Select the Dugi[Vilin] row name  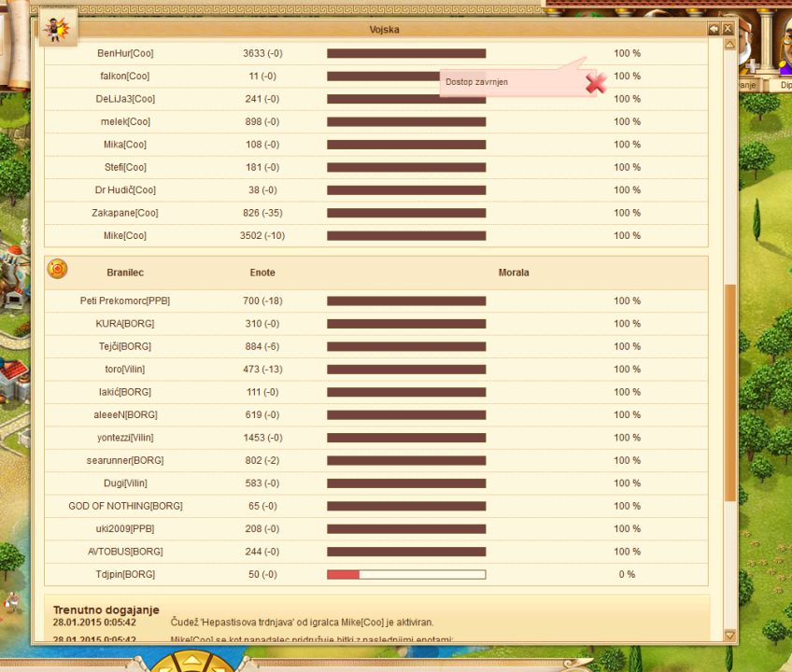[125, 483]
